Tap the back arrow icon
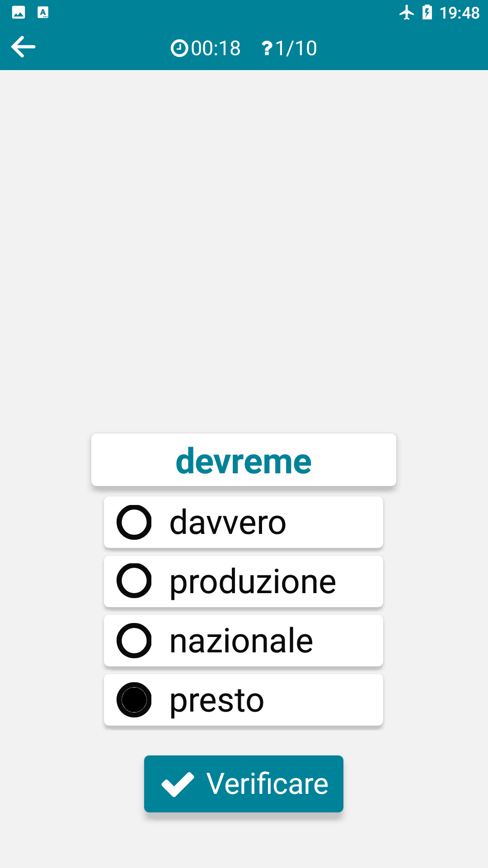488x868 pixels. click(x=23, y=47)
